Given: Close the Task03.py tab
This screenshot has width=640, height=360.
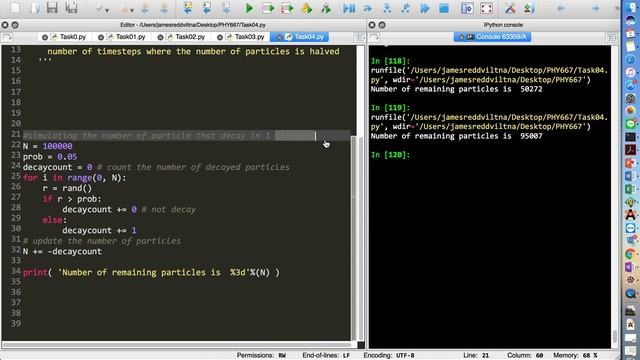Looking at the screenshot, I should 220,37.
